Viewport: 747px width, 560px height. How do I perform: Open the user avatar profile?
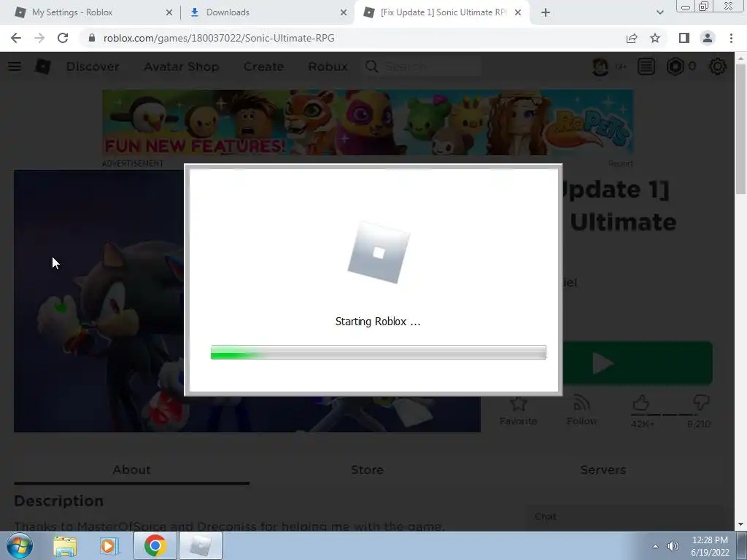click(x=600, y=66)
